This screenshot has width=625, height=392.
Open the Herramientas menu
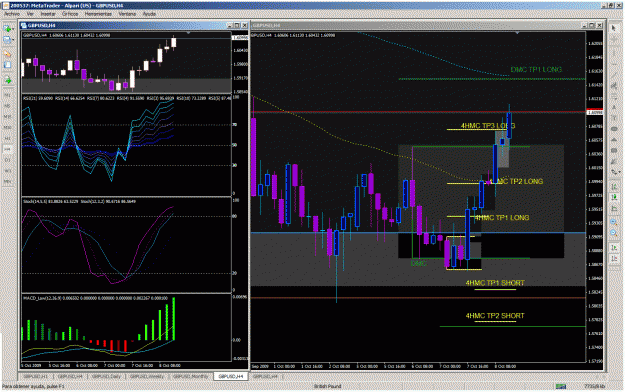[98, 14]
